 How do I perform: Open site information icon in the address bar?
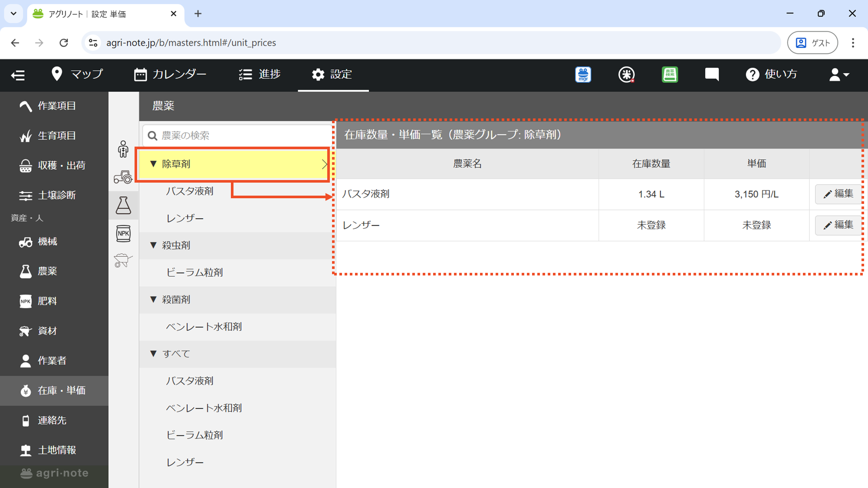[93, 43]
